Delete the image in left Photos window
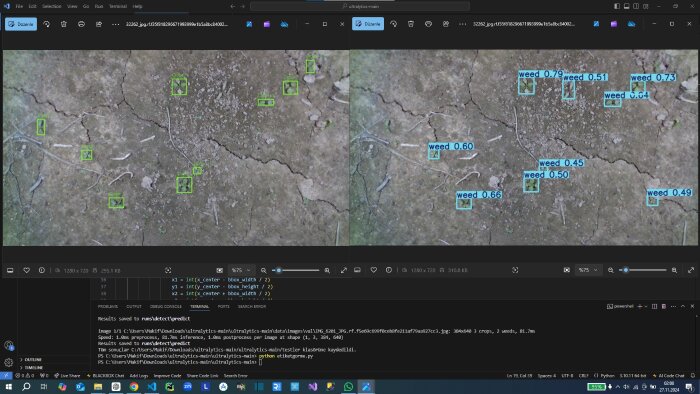 click(64, 24)
